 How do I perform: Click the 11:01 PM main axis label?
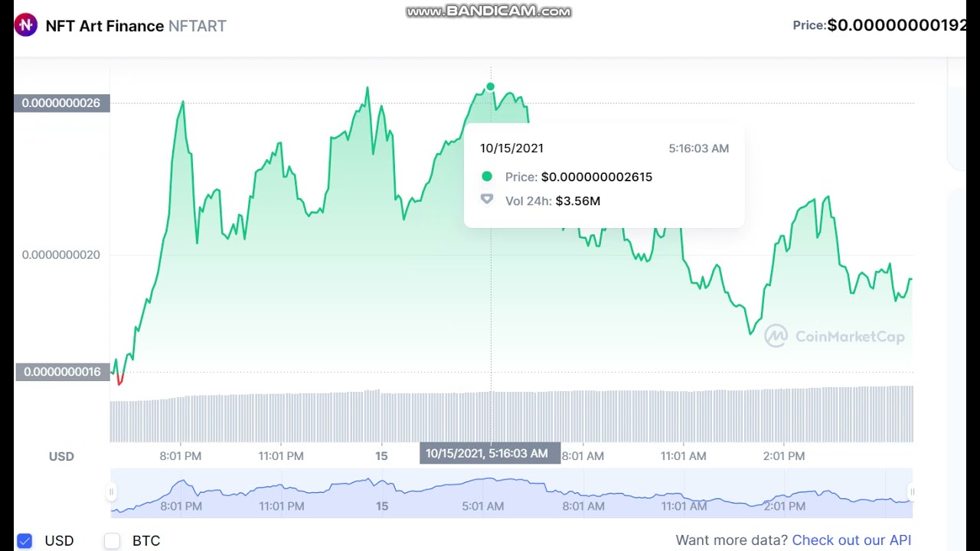281,456
